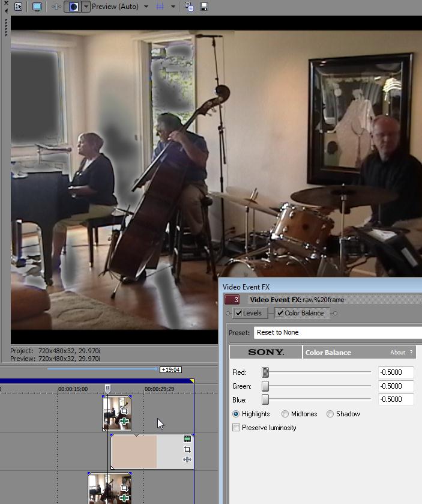Select the Midtones radio button
The width and height of the screenshot is (422, 504).
tap(285, 414)
